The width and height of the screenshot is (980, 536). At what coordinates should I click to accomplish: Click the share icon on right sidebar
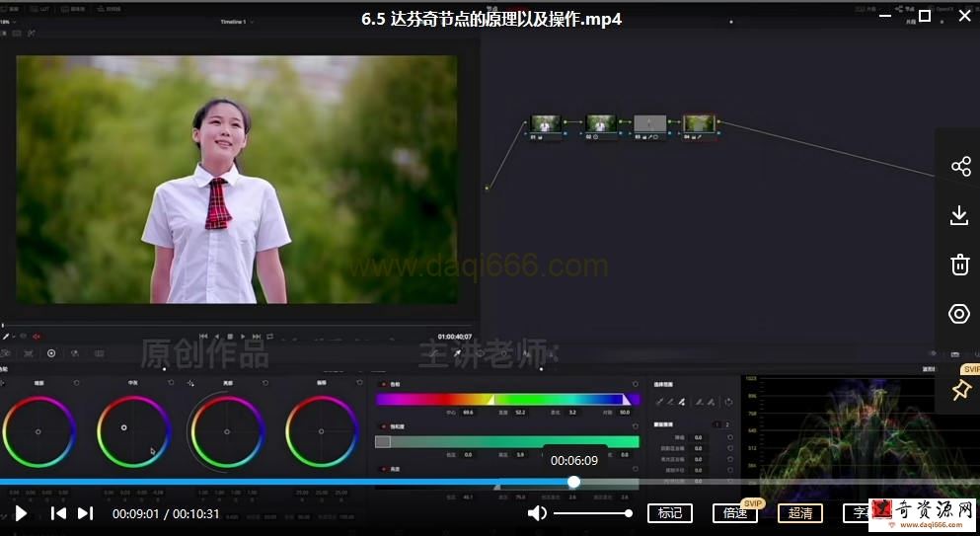tap(960, 167)
